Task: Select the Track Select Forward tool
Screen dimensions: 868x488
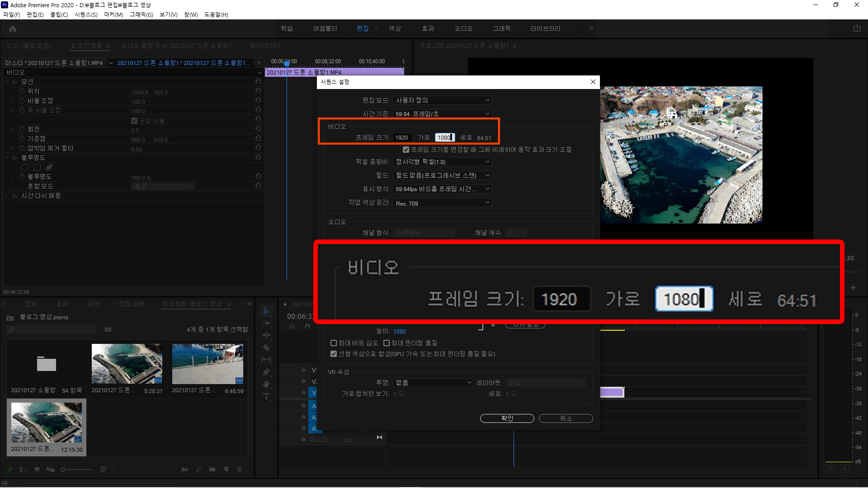Action: point(266,323)
